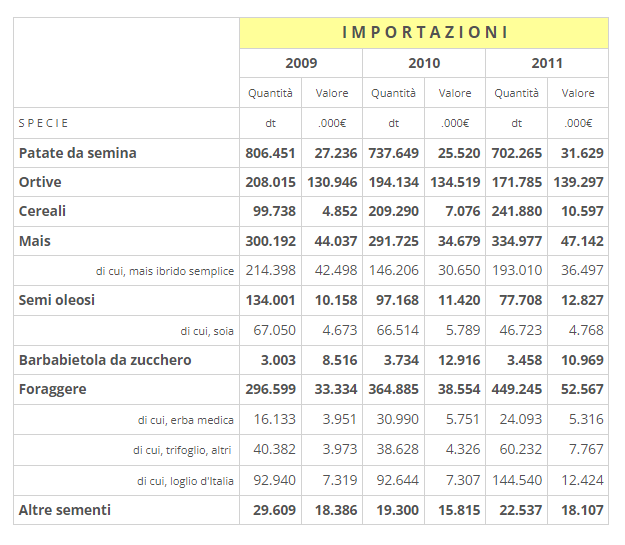Viewport: 625px width, 545px height.
Task: Click the Patate da semina row label
Action: point(78,153)
